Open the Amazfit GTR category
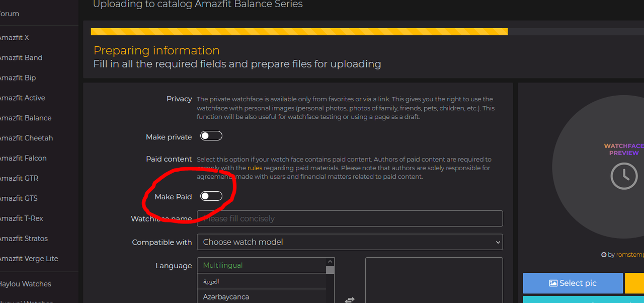644x303 pixels. pyautogui.click(x=19, y=178)
